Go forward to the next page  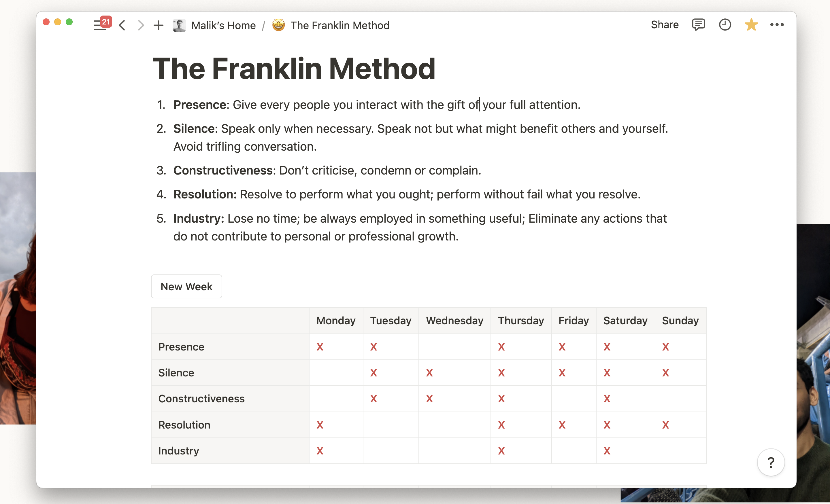tap(141, 25)
